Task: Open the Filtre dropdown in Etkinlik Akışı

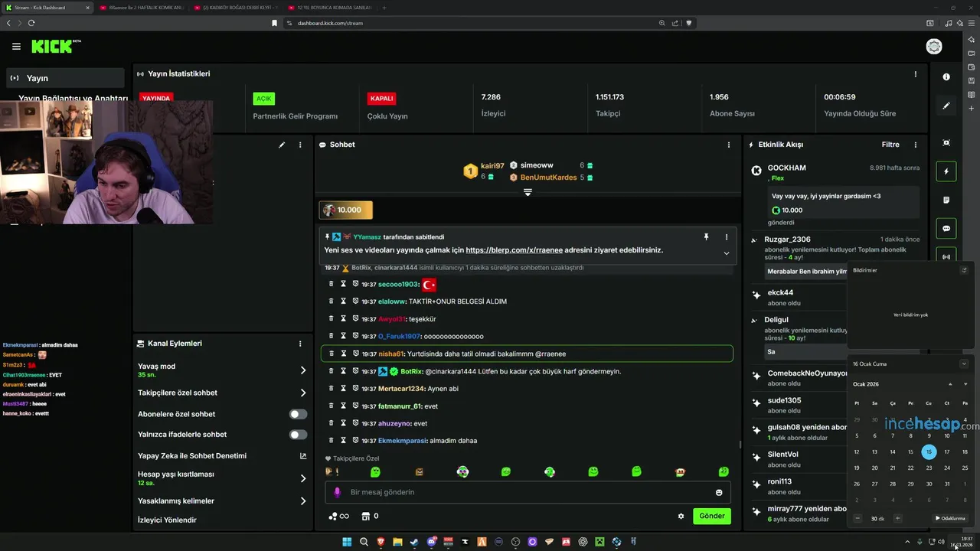Action: click(890, 145)
